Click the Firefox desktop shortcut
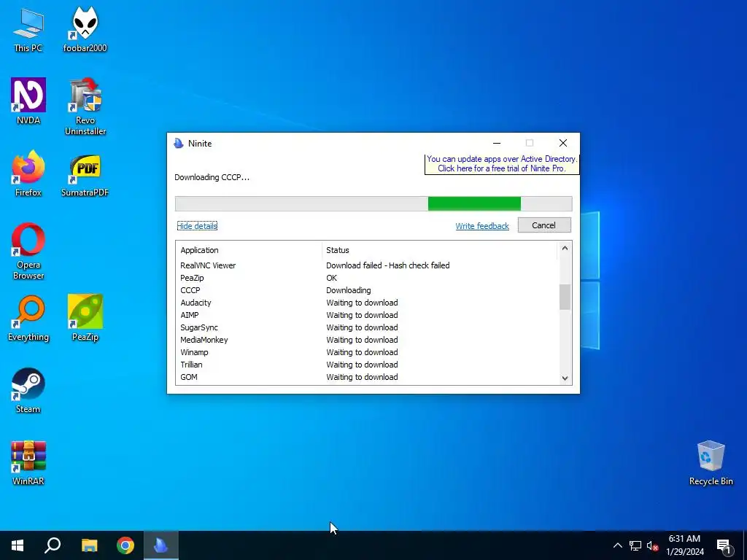 pyautogui.click(x=28, y=174)
